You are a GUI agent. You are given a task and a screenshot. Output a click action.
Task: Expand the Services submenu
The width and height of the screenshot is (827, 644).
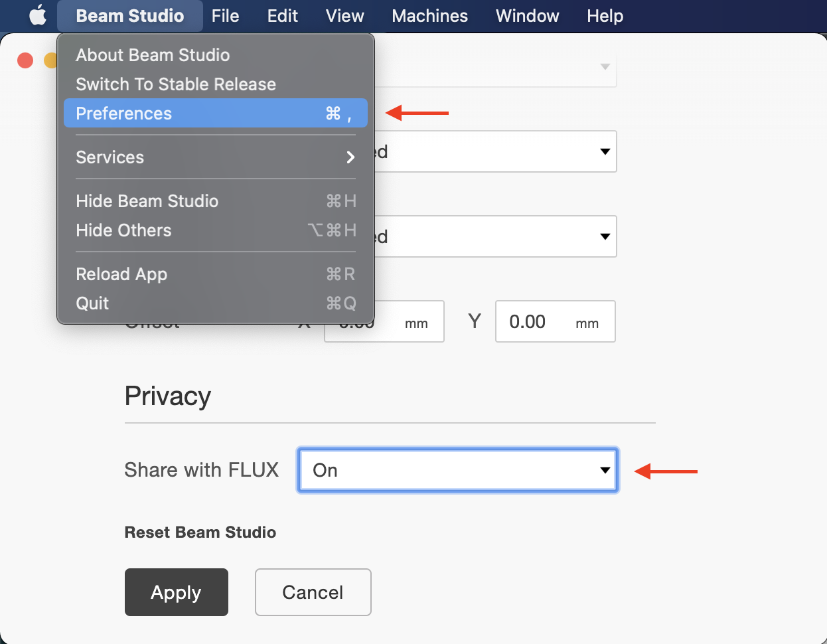pyautogui.click(x=216, y=157)
